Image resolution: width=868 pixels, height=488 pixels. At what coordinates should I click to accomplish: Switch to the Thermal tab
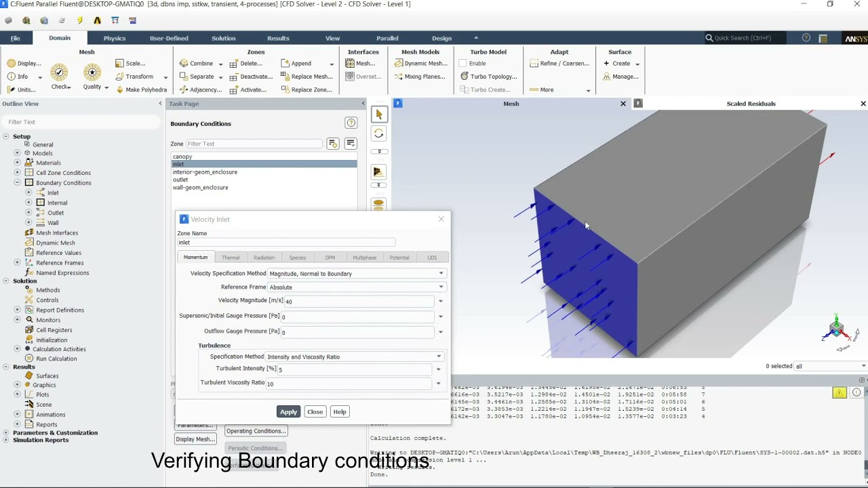[x=231, y=258]
